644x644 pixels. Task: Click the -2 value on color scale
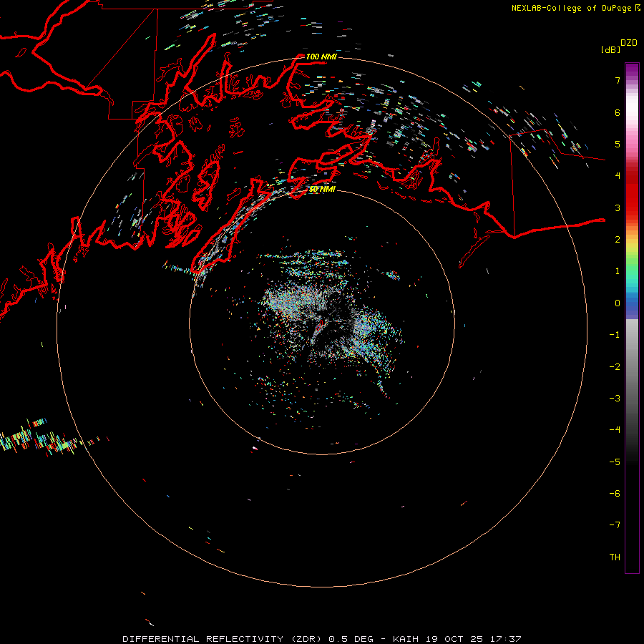click(x=615, y=367)
